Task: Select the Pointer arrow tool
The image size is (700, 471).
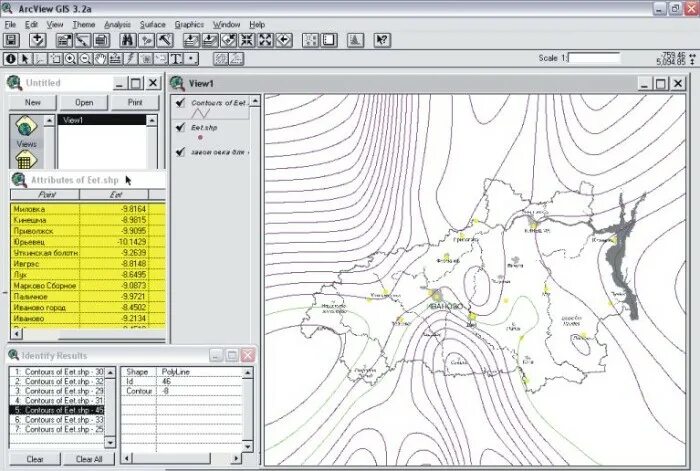Action: (x=25, y=58)
